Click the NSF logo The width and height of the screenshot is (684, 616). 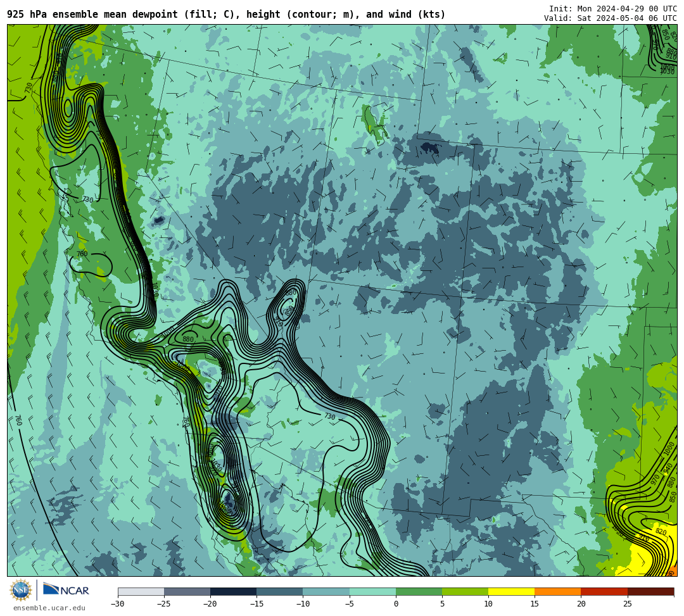coord(21,590)
